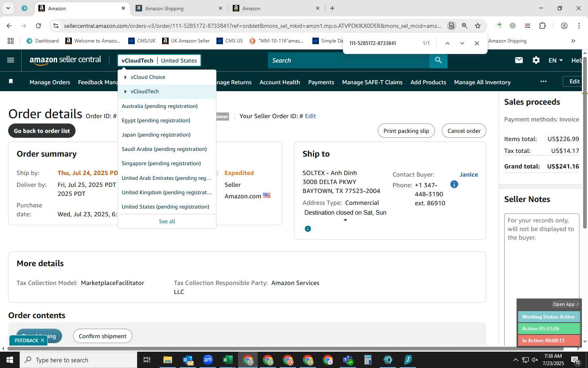Image resolution: width=588 pixels, height=368 pixels.
Task: Open the Chrome profile avatar icon
Action: (564, 26)
